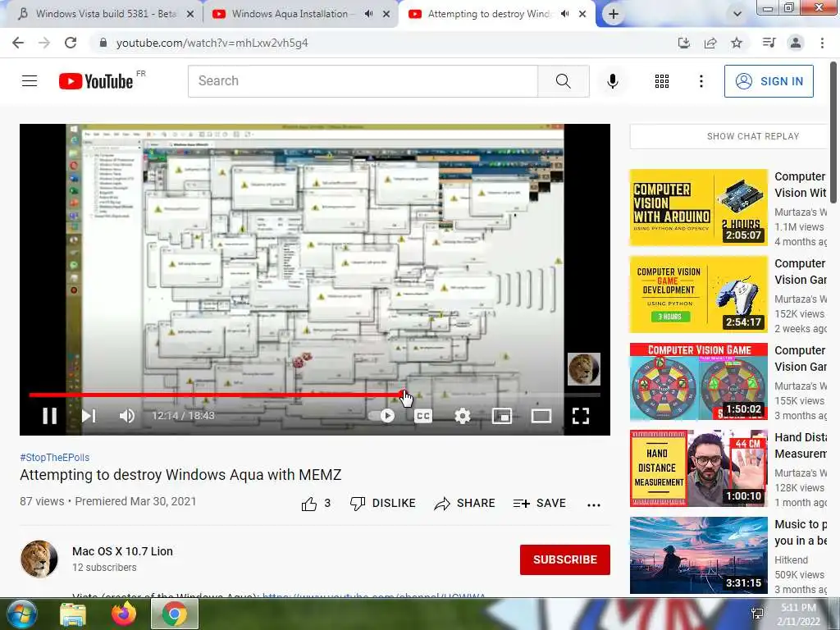Go to the YouTube home logo
The image size is (840, 630).
pos(96,81)
